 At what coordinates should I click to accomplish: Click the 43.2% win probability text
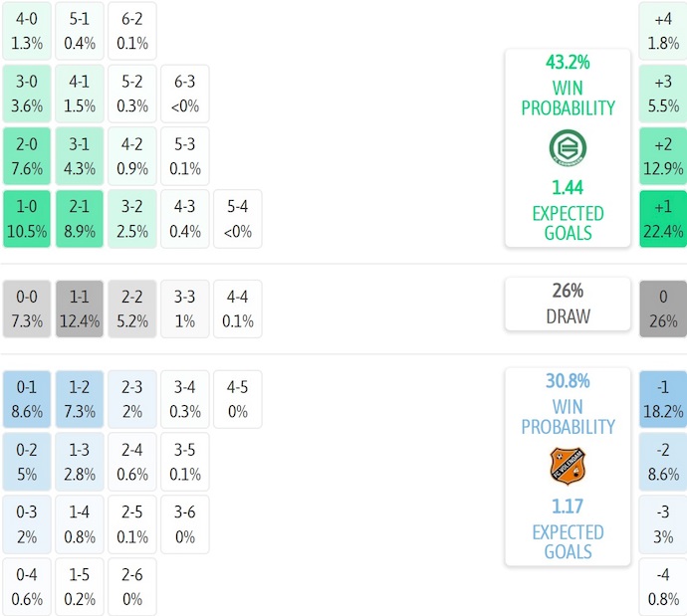coord(568,63)
